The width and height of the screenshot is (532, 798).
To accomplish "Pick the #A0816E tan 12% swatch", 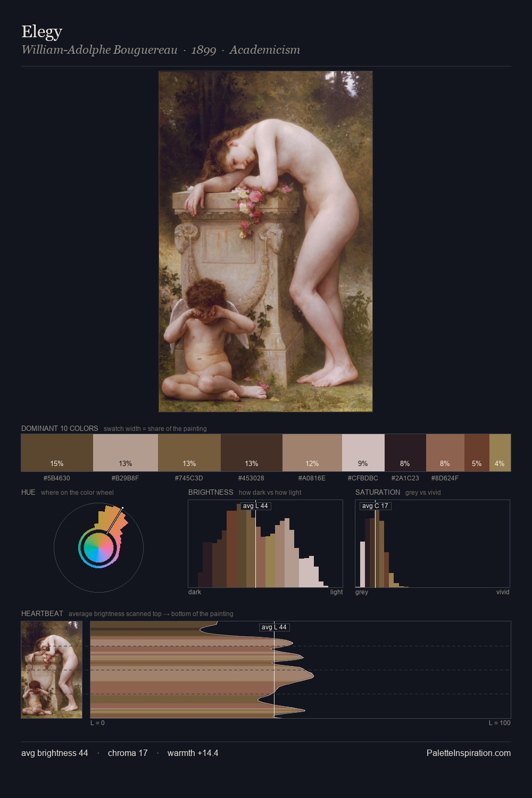I will click(x=312, y=453).
